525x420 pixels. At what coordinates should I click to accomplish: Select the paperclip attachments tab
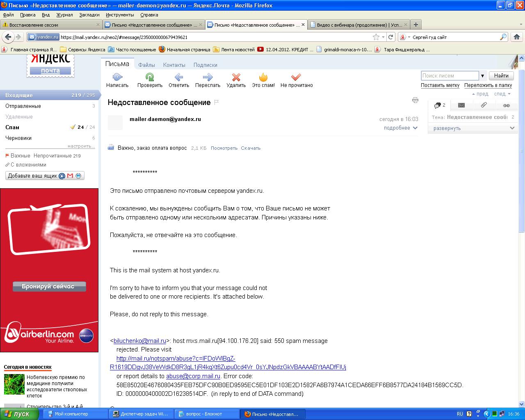coord(484,105)
